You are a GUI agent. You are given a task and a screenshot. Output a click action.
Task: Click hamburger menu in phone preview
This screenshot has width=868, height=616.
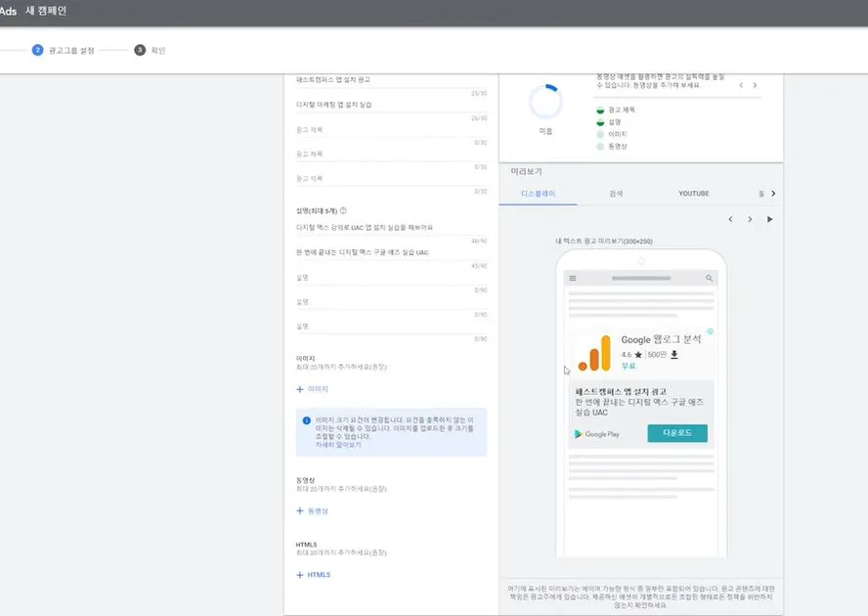point(573,278)
